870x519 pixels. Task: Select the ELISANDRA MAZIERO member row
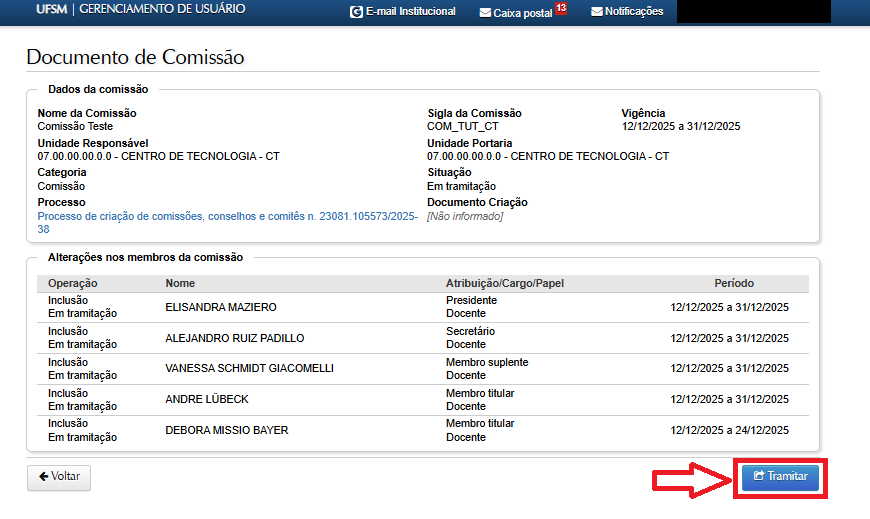(221, 307)
